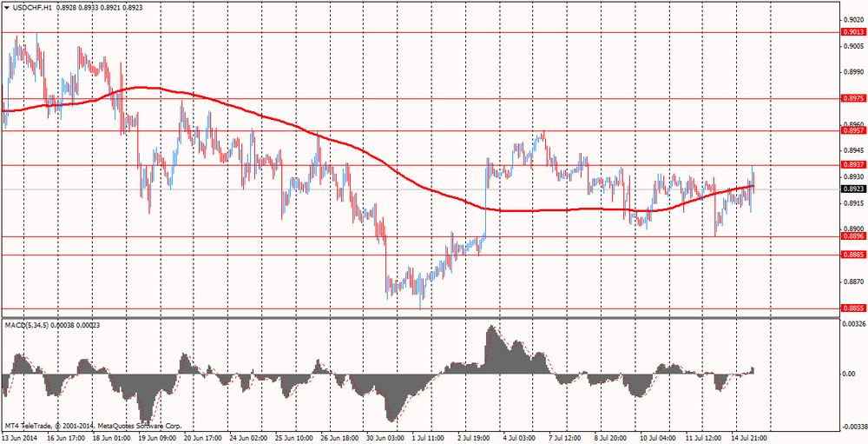Select the 0.8855 lowest support label
Viewport: 868px width, 444px height.
853,308
